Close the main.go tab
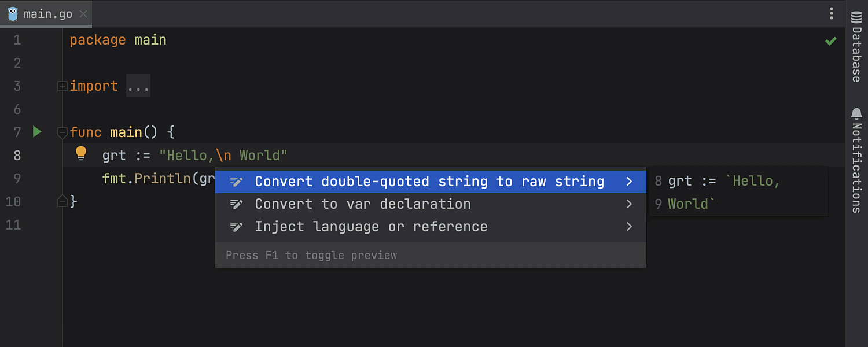Screen dimensions: 868x347 coord(83,14)
